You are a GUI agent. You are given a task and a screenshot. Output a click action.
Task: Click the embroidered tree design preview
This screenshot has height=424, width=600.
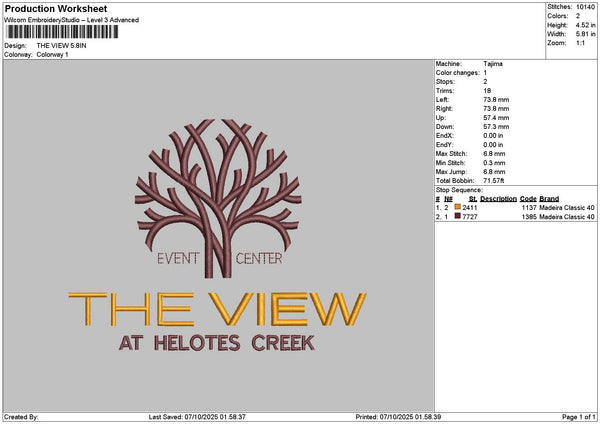pos(218,199)
